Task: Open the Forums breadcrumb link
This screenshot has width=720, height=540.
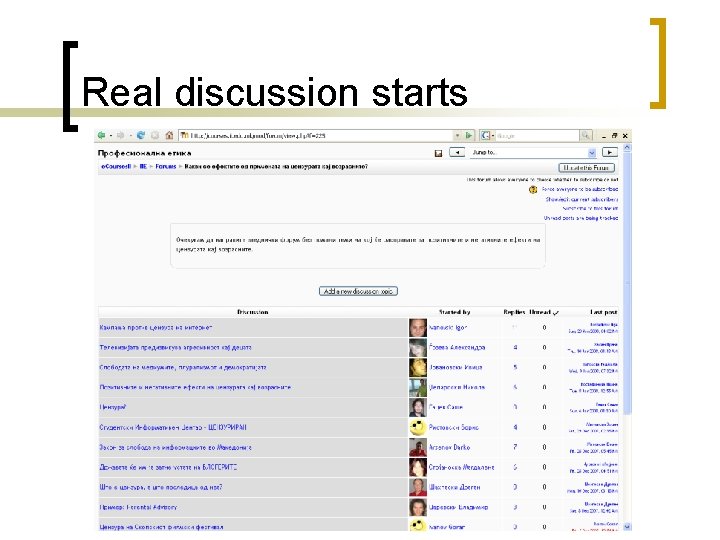Action: point(166,166)
